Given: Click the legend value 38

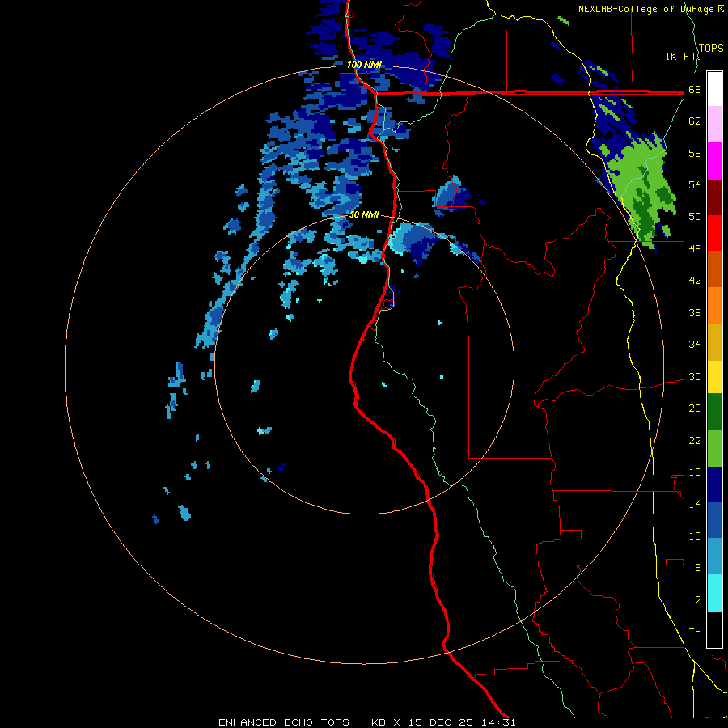Looking at the screenshot, I should pos(695,313).
